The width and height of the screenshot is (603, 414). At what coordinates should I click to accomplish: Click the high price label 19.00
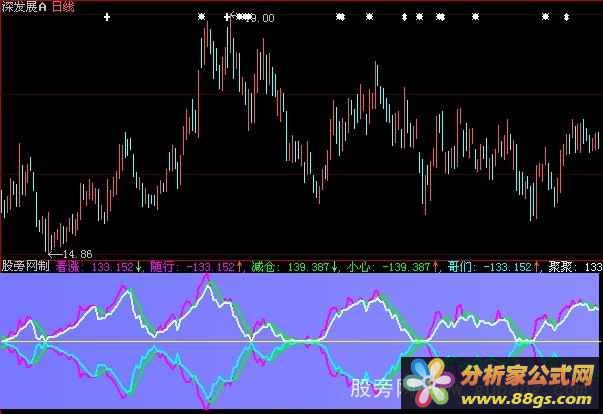click(x=260, y=18)
